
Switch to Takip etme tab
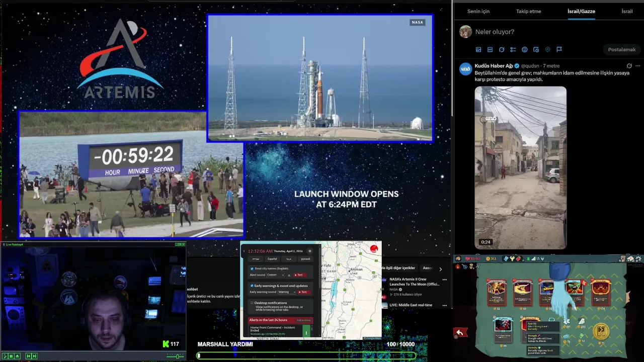pos(528,11)
